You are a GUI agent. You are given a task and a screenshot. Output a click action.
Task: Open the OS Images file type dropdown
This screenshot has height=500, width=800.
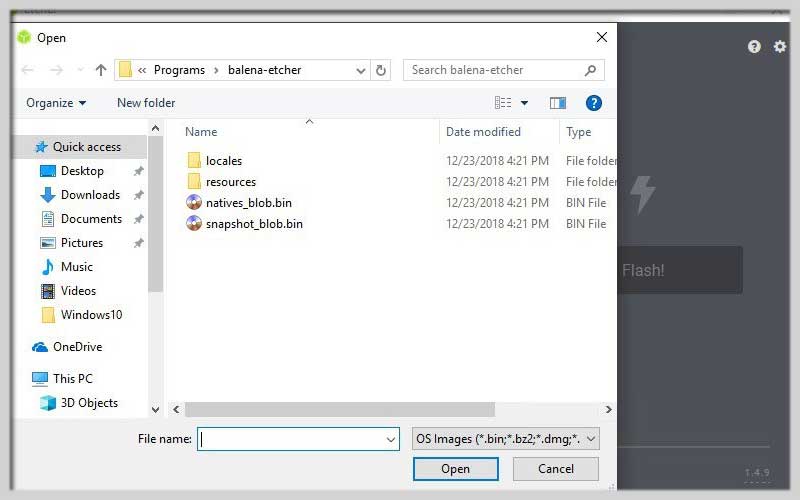(x=506, y=439)
